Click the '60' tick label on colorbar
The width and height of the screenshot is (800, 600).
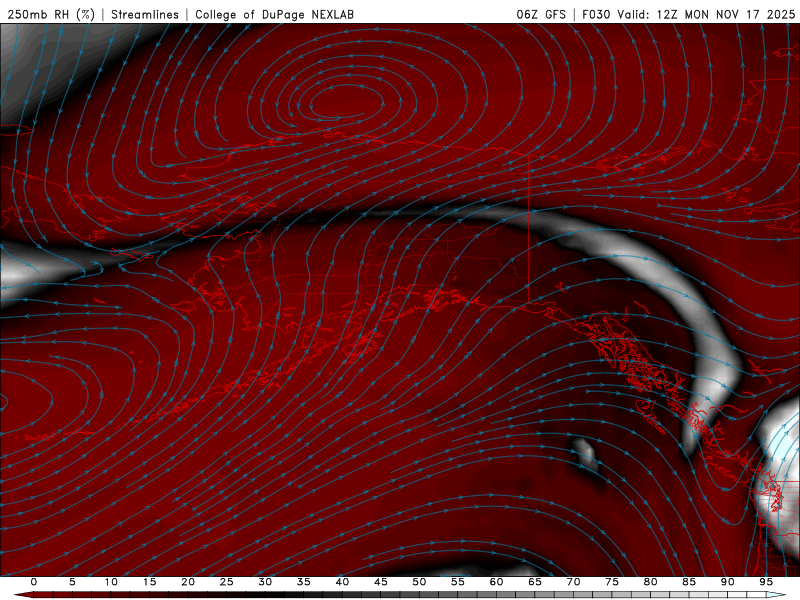(496, 582)
